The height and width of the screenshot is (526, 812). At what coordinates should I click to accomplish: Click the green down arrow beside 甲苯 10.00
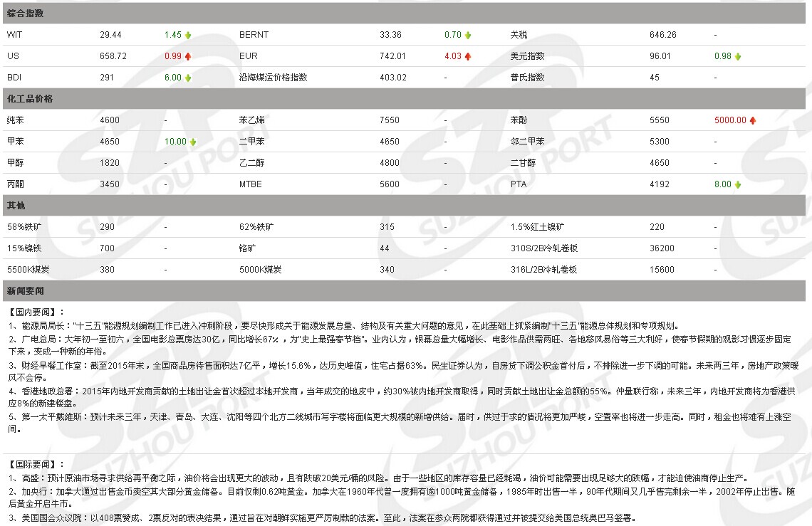click(193, 142)
